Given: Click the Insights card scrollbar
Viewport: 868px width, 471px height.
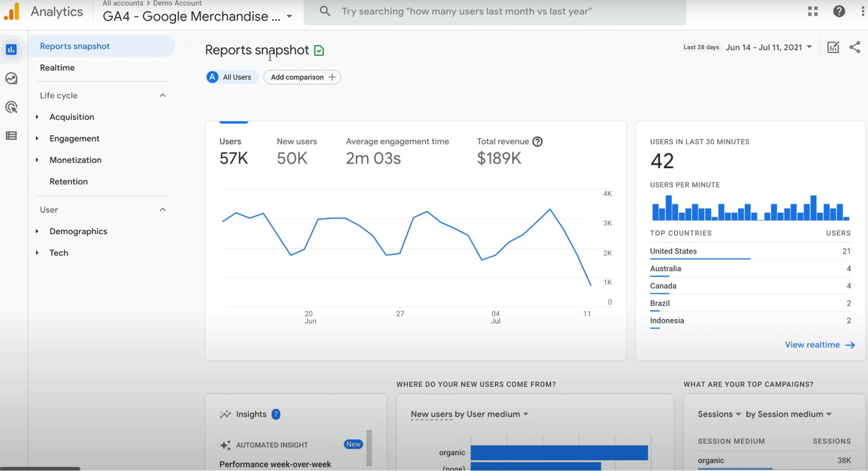Looking at the screenshot, I should [369, 448].
